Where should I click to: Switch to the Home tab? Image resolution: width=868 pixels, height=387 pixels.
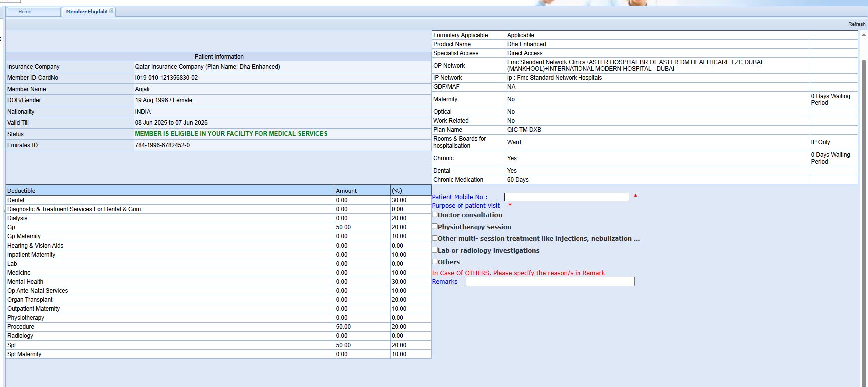pyautogui.click(x=25, y=12)
